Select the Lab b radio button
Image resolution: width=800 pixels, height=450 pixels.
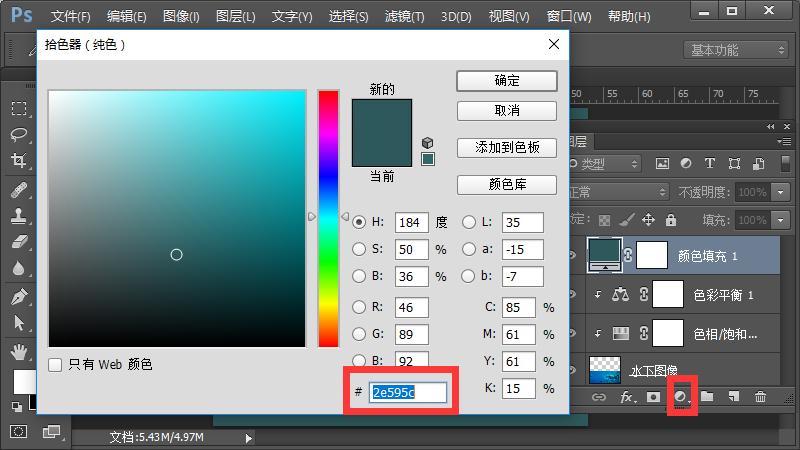(x=468, y=276)
